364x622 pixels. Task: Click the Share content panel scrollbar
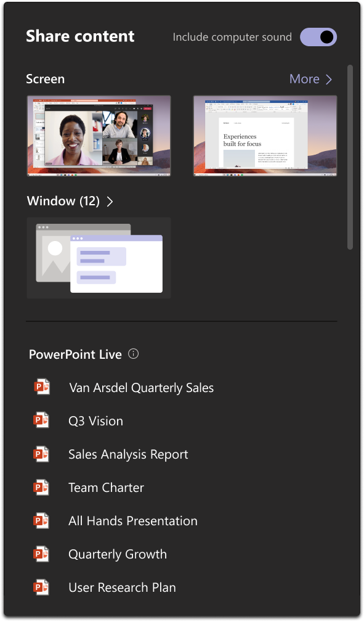point(350,157)
